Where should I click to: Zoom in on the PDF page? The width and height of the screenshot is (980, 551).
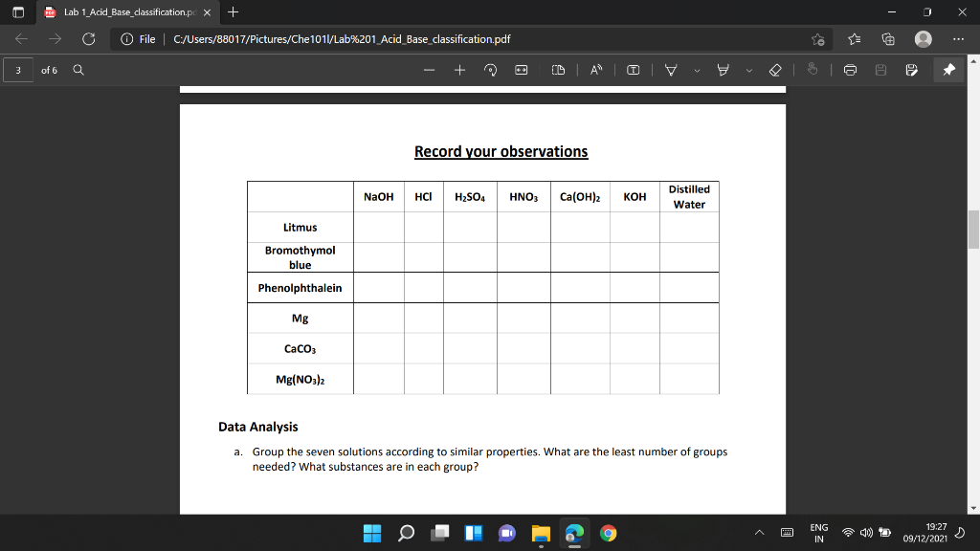pos(459,70)
